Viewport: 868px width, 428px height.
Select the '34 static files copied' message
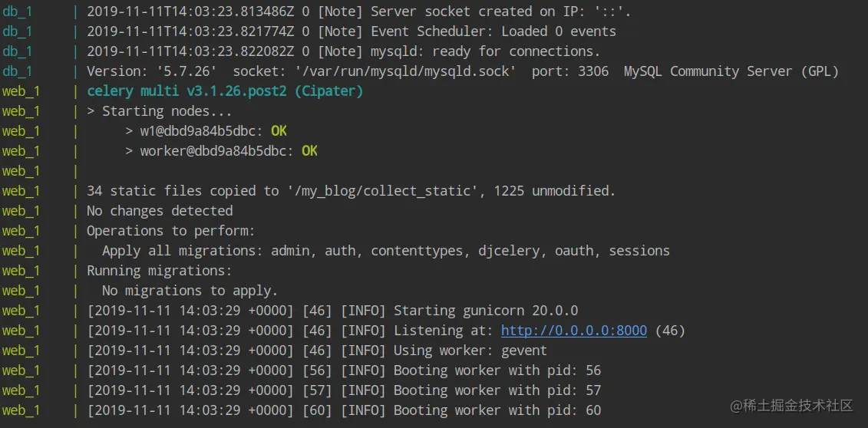tap(351, 191)
